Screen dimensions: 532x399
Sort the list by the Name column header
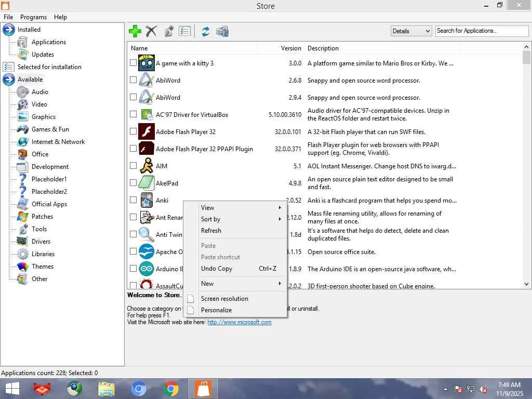tap(192, 48)
